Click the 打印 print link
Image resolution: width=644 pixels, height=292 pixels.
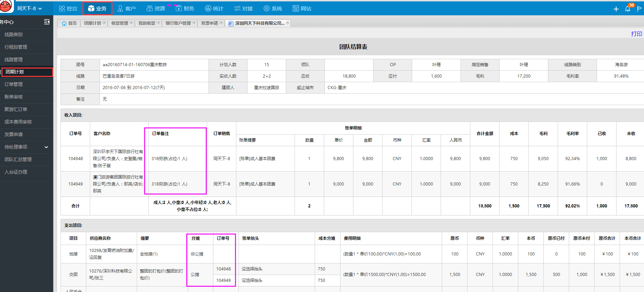pyautogui.click(x=636, y=34)
